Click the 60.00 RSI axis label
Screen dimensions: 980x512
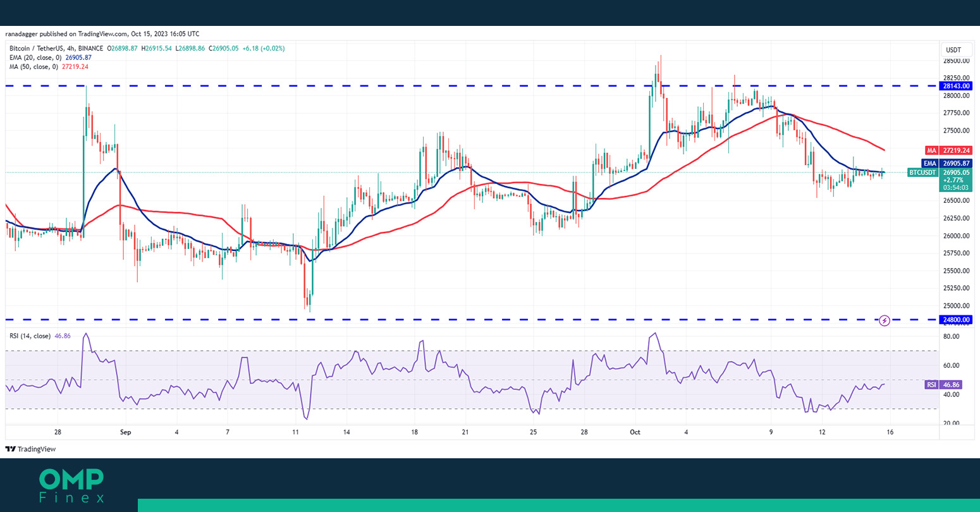(952, 365)
